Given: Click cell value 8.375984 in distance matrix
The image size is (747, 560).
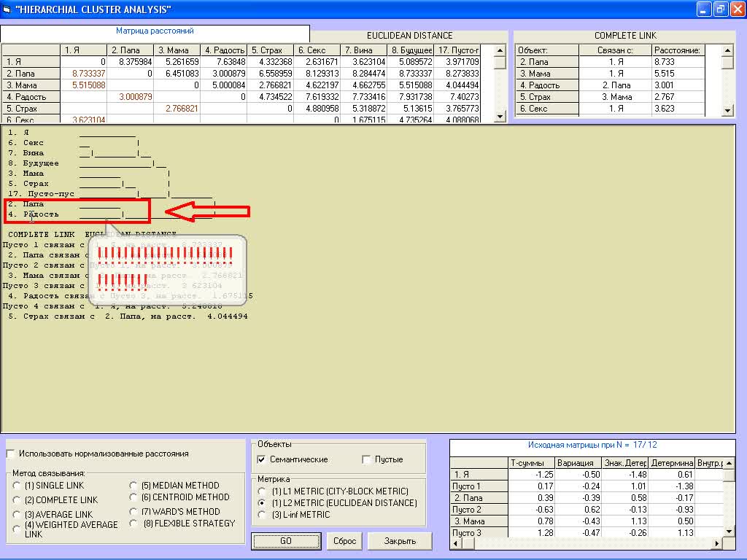Looking at the screenshot, I should [x=131, y=62].
